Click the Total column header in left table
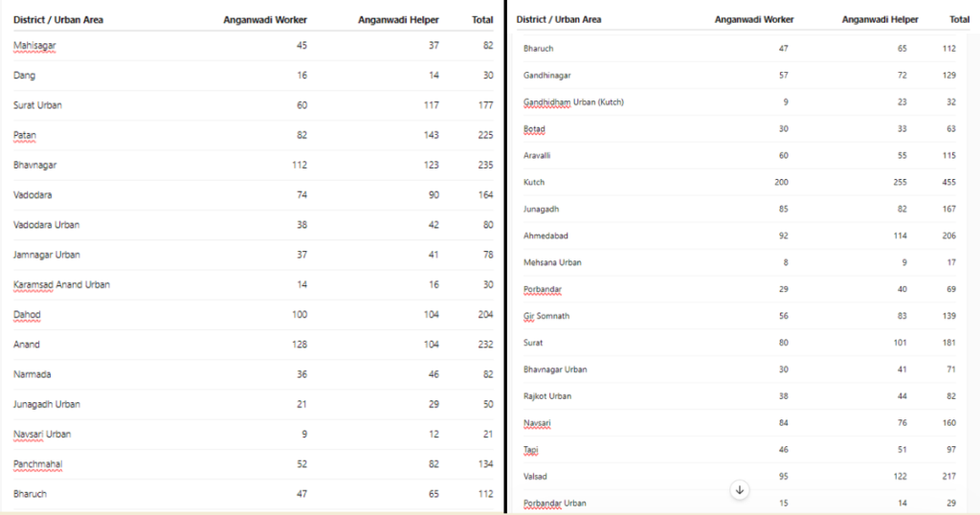980x515 pixels. [x=482, y=20]
